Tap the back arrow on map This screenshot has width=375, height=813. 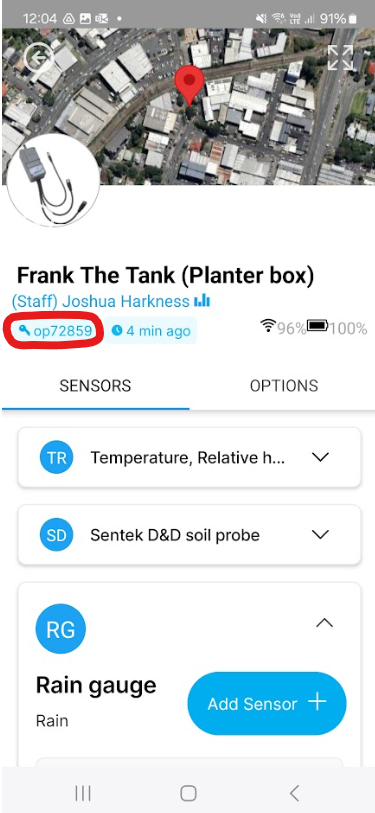click(39, 57)
